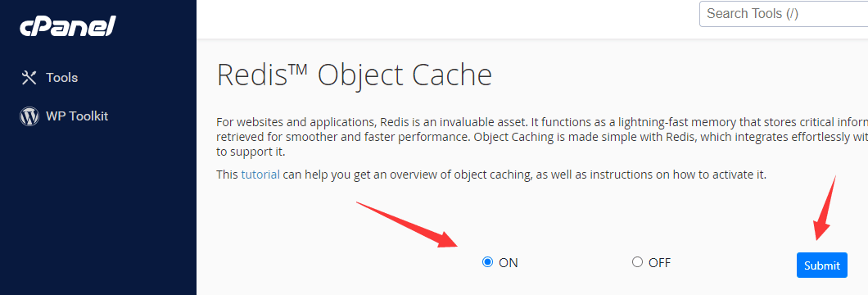The height and width of the screenshot is (295, 868).
Task: Click the red arrow pointing at ON
Action: (x=409, y=225)
